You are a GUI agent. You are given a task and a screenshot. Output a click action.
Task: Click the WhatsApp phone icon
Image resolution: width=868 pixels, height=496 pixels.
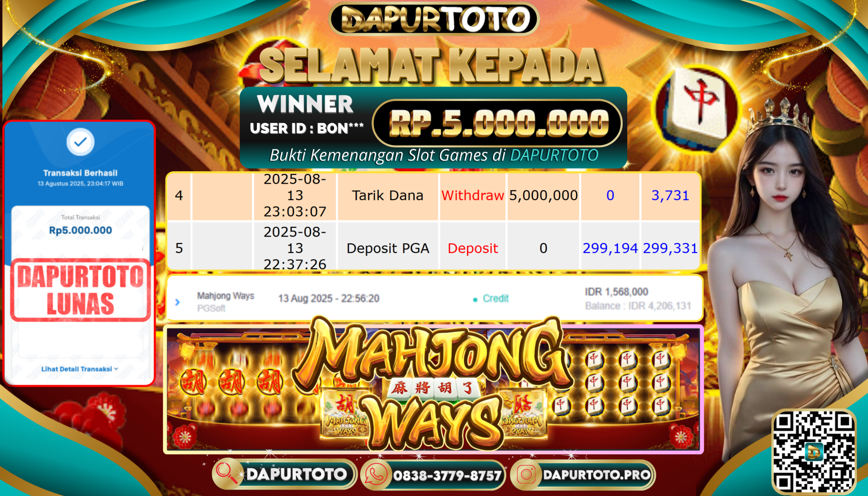pos(376,475)
